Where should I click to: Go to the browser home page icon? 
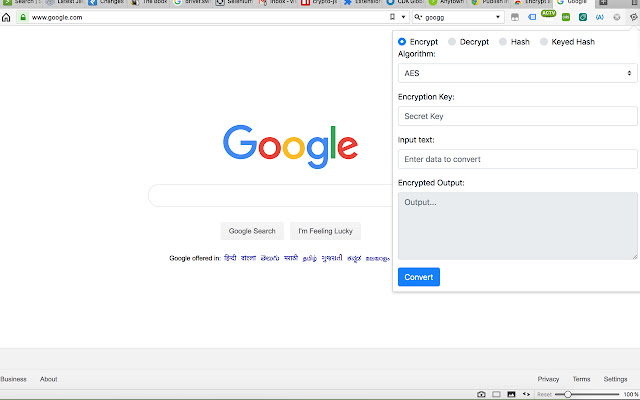[x=6, y=17]
